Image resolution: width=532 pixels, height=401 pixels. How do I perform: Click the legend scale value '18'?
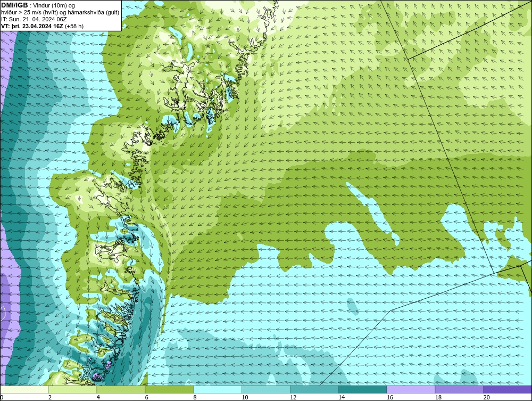pyautogui.click(x=438, y=397)
